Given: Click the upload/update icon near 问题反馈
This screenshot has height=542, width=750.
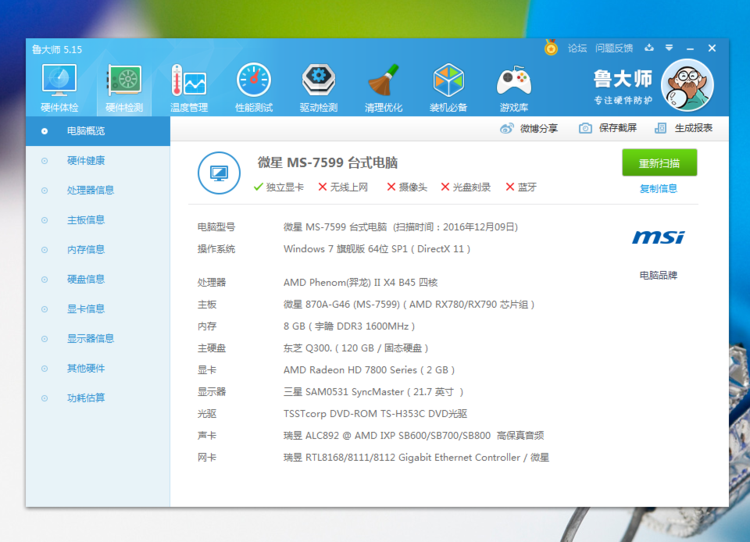Looking at the screenshot, I should 649,47.
